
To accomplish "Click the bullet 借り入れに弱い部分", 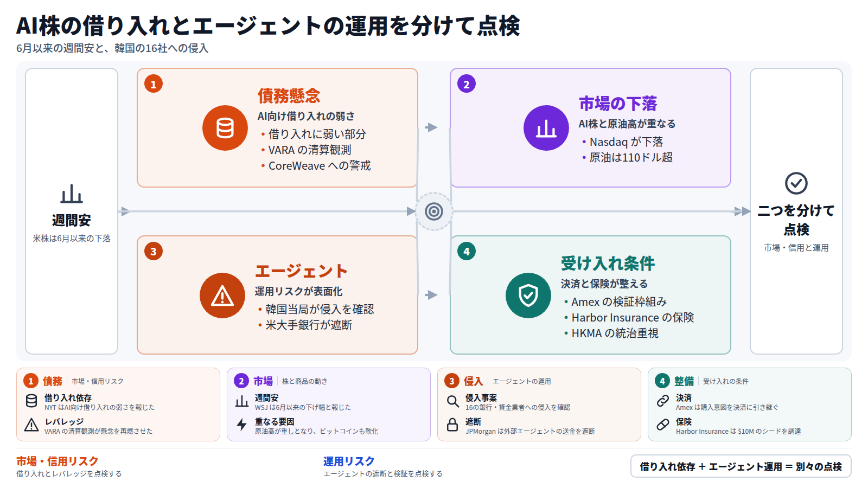I will [317, 134].
